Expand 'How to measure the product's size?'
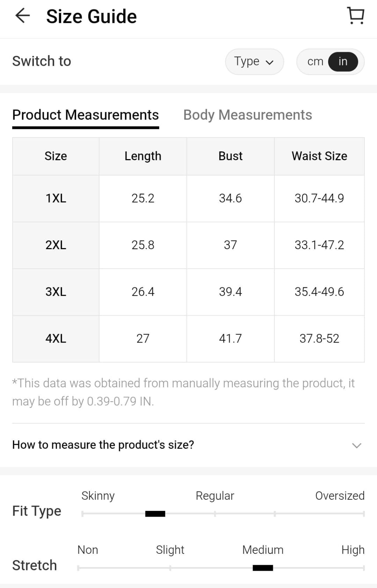Viewport: 377px width, 588px height. (103, 445)
